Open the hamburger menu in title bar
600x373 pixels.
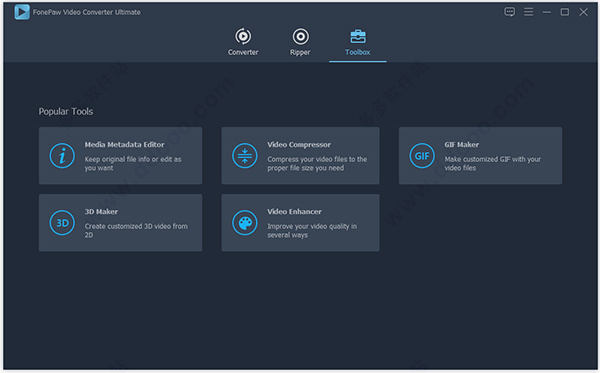pyautogui.click(x=528, y=12)
